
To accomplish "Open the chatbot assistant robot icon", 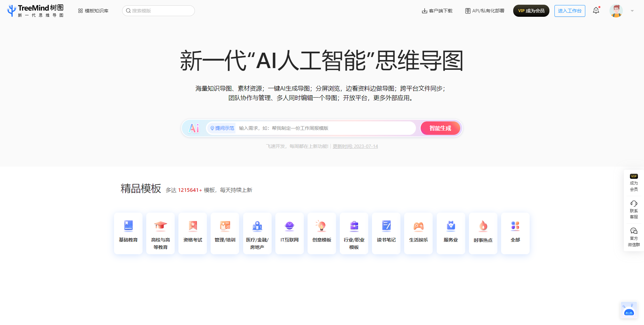I will click(x=629, y=310).
